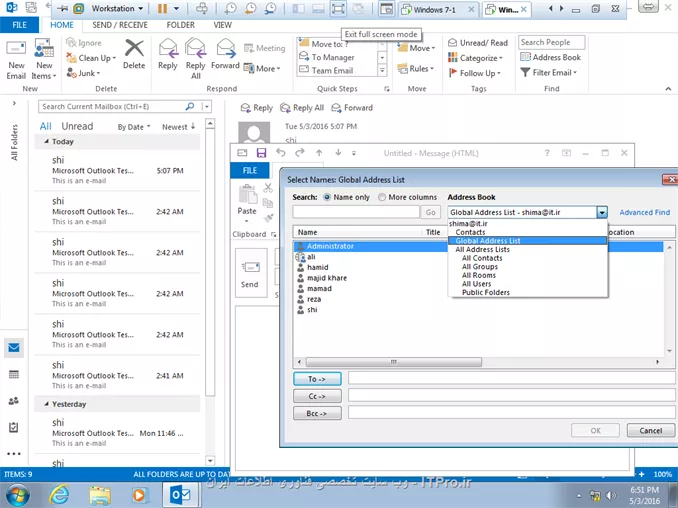Click horizontal scrollbar in names list
Viewport: 678px width, 508px height.
393,361
